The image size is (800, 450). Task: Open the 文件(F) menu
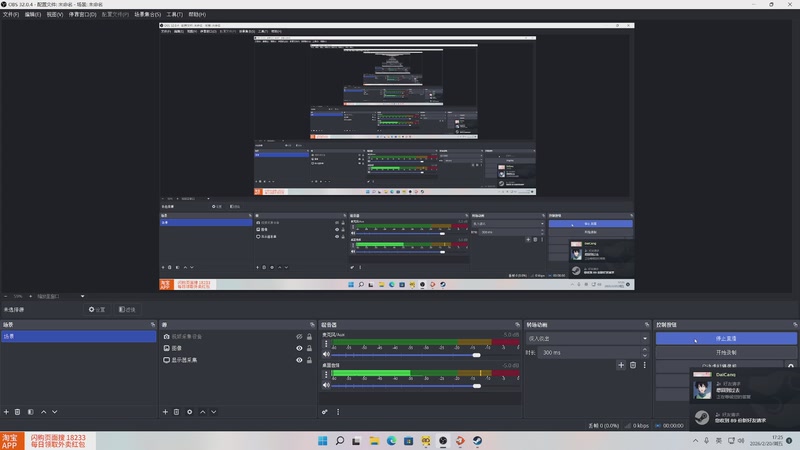pos(11,14)
